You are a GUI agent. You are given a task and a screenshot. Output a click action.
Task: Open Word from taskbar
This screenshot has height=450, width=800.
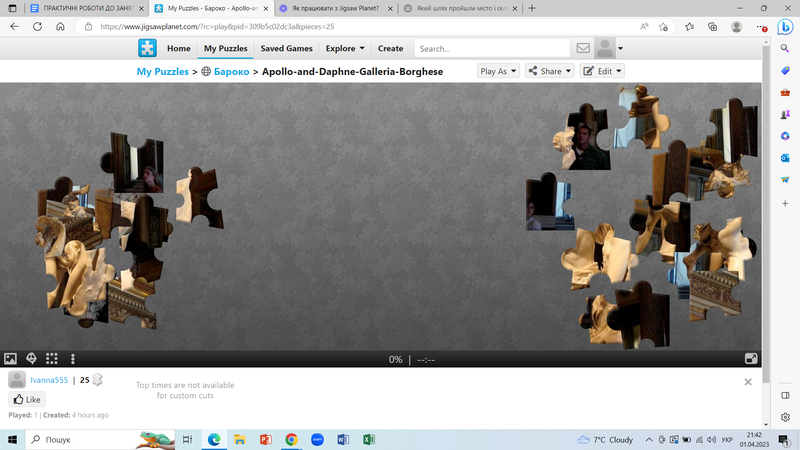pos(343,439)
